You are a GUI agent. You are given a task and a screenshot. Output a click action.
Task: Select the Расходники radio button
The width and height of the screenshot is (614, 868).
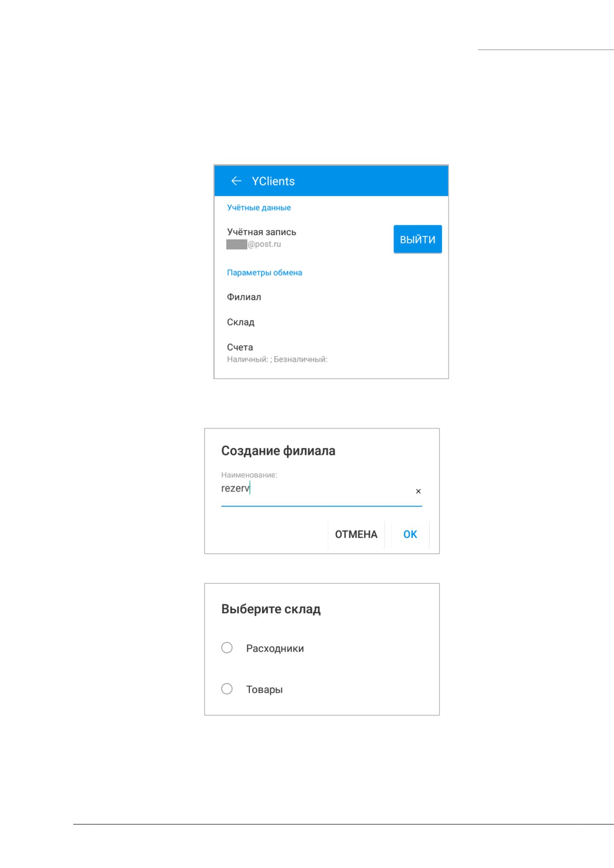coord(227,648)
